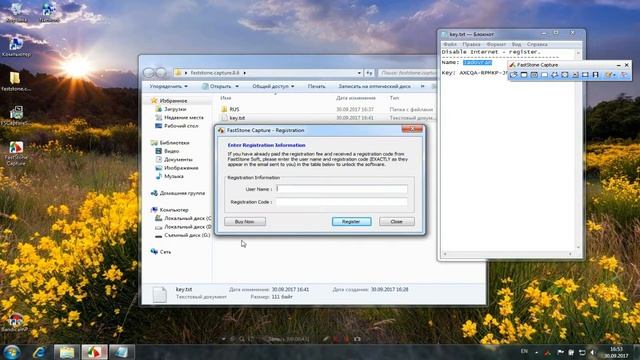This screenshot has height=360, width=640.
Task: Show more Explorer toolbar commands chevron
Action: tap(422, 87)
